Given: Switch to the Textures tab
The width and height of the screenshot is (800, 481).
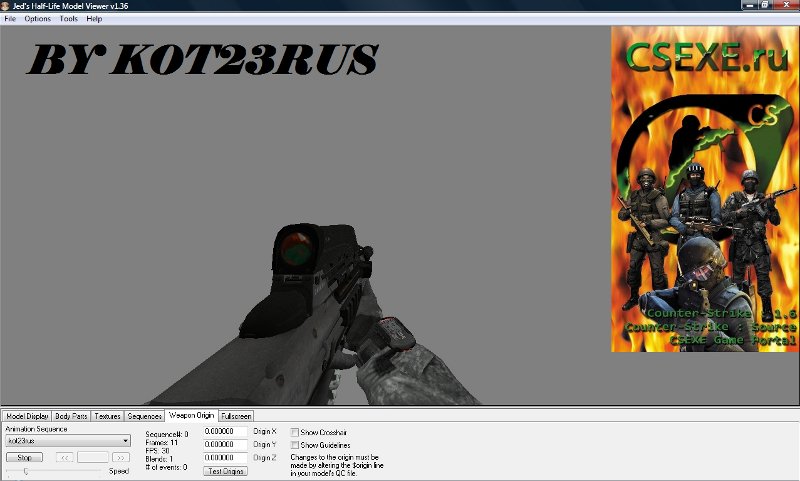Looking at the screenshot, I should click(x=107, y=416).
